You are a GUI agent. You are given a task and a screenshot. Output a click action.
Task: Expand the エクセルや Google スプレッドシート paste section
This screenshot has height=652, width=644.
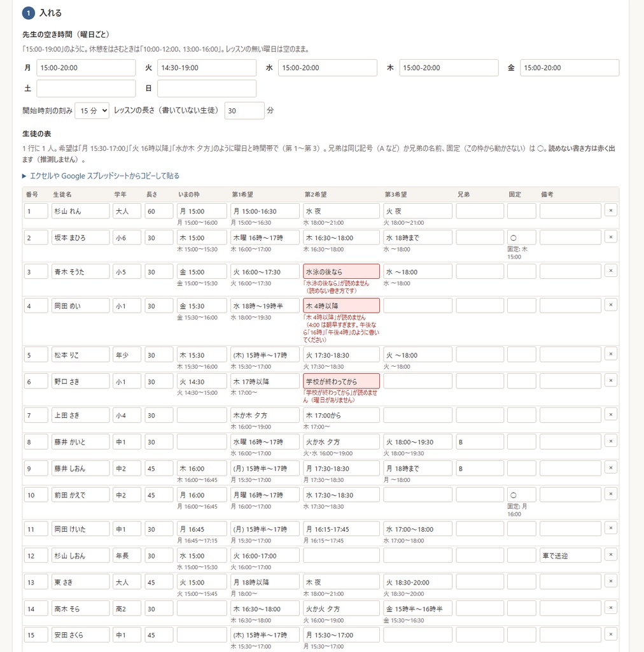click(x=101, y=176)
